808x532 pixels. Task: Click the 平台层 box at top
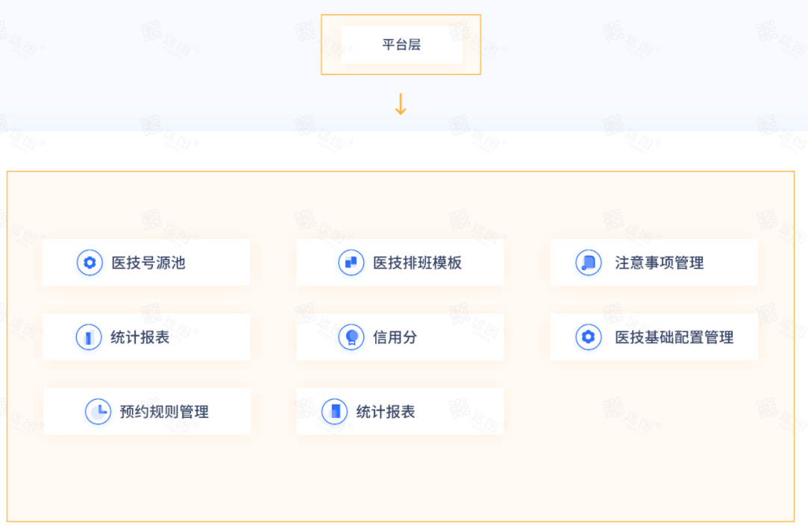tap(401, 45)
